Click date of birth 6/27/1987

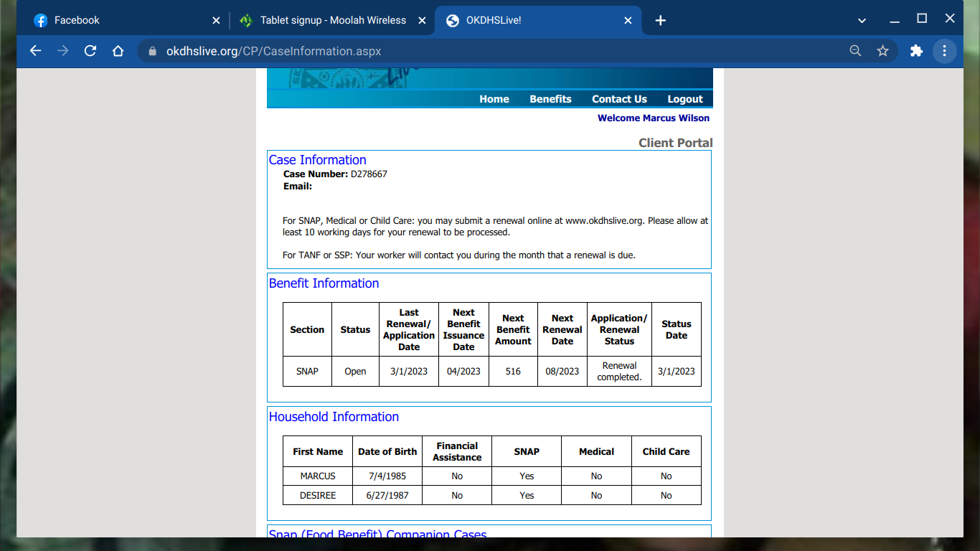387,495
